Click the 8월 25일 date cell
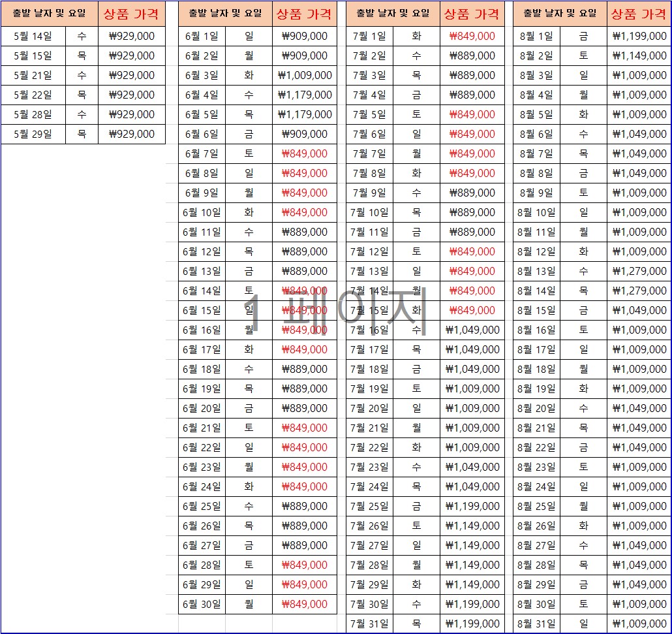Screen dimensions: 672x634 click(536, 506)
